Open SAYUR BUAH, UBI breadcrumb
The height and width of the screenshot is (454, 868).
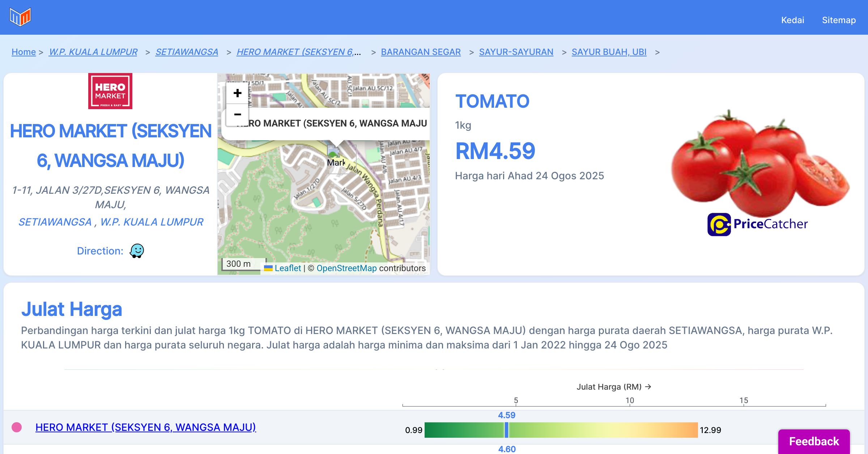609,52
